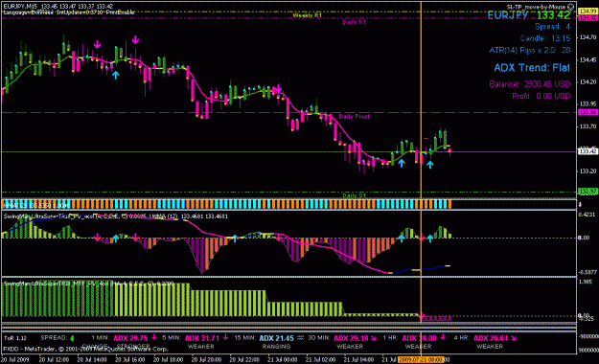The image size is (599, 364).
Task: Click the 'ADX Trend: Flat' label
Action: pyautogui.click(x=532, y=68)
